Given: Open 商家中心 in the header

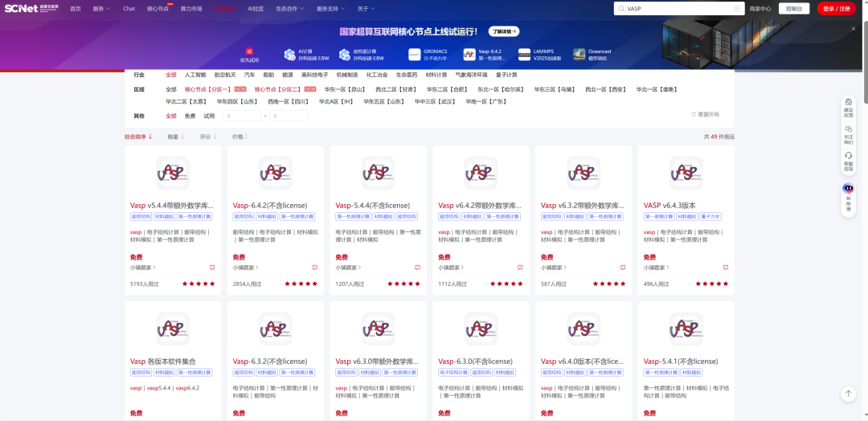Looking at the screenshot, I should click(x=760, y=9).
